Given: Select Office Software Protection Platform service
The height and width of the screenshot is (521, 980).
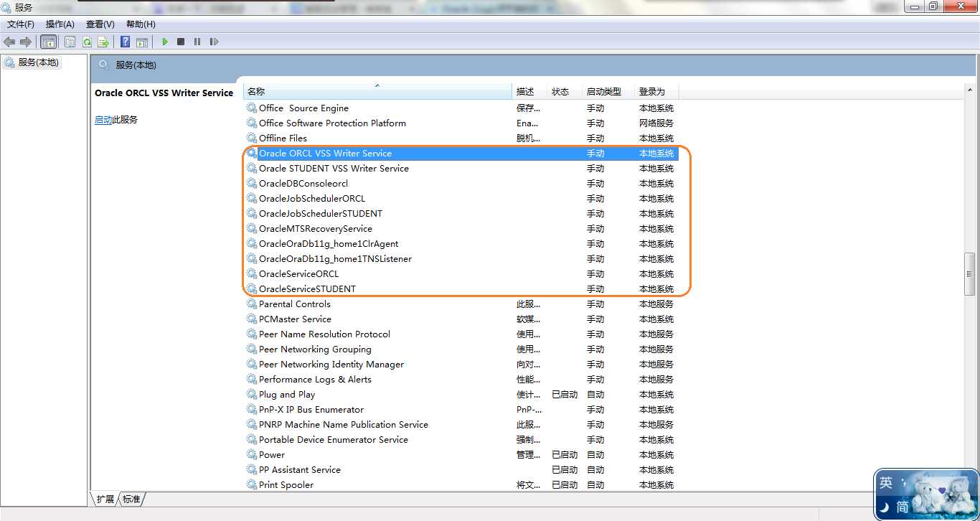Looking at the screenshot, I should tap(461, 123).
